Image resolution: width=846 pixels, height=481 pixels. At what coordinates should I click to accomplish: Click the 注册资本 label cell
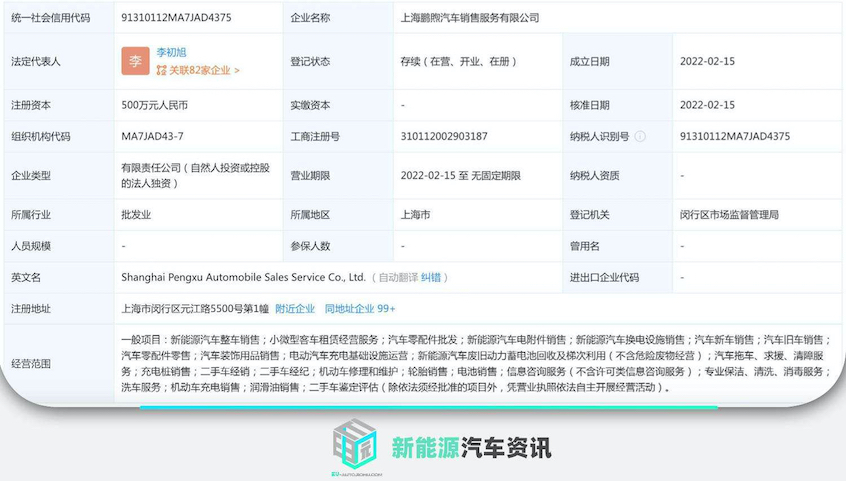[59, 105]
